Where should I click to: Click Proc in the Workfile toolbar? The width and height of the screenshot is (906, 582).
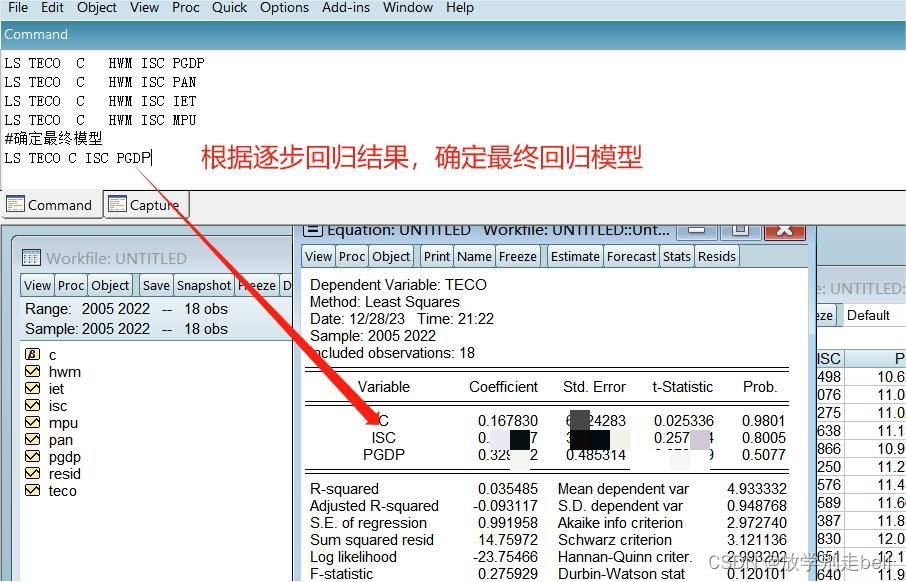tap(71, 286)
